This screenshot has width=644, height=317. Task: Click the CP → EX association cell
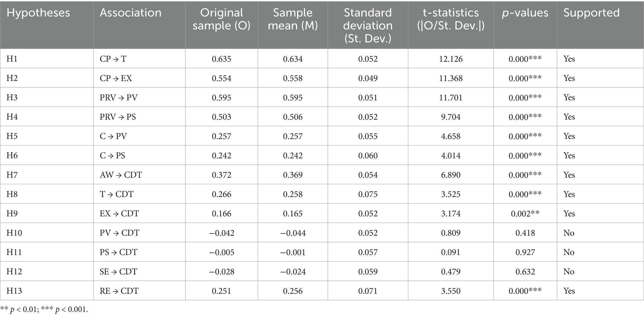pos(116,78)
